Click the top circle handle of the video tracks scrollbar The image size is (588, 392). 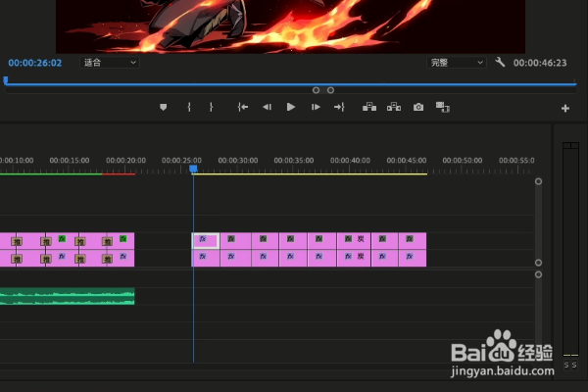(538, 181)
